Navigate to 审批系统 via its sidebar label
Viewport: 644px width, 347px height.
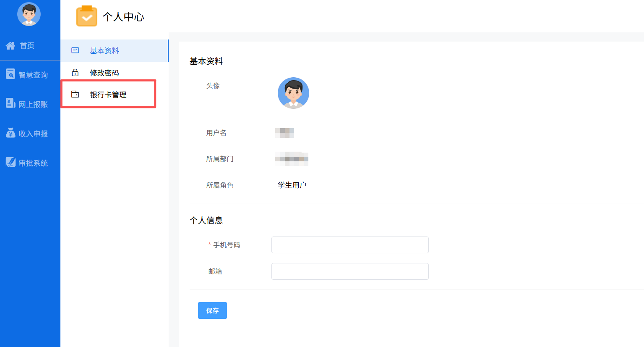33,163
